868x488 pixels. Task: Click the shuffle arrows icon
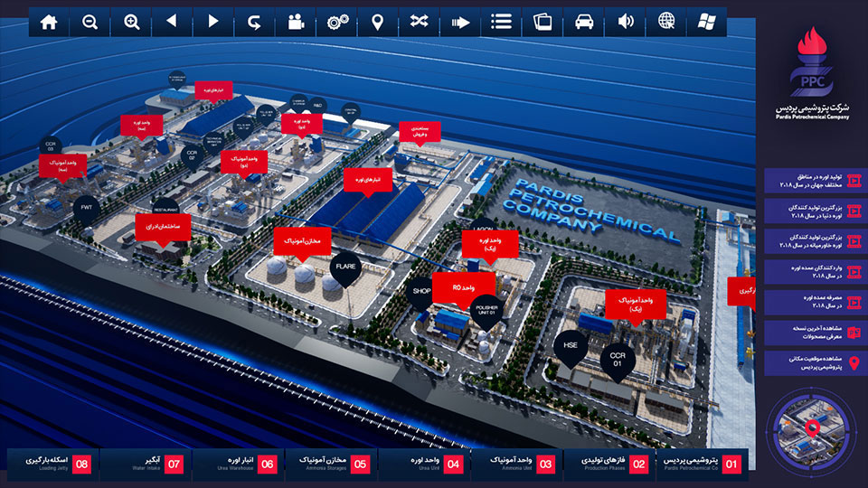point(419,22)
